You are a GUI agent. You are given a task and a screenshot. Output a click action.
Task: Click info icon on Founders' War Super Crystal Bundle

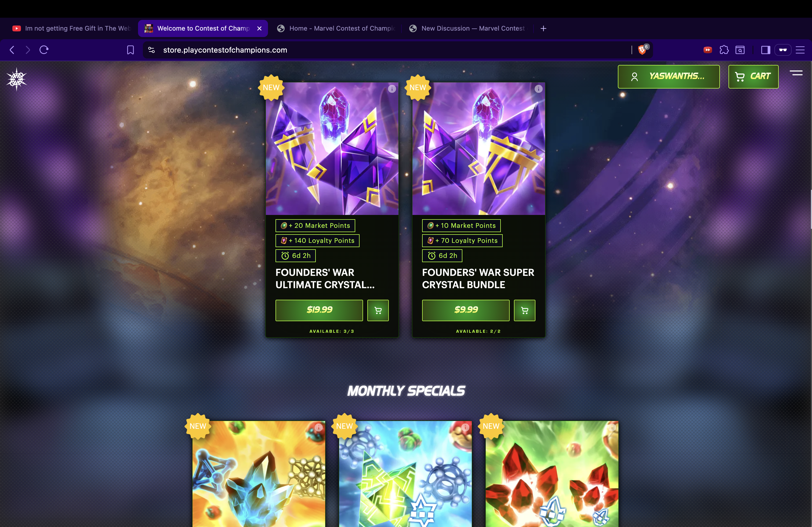coord(538,89)
